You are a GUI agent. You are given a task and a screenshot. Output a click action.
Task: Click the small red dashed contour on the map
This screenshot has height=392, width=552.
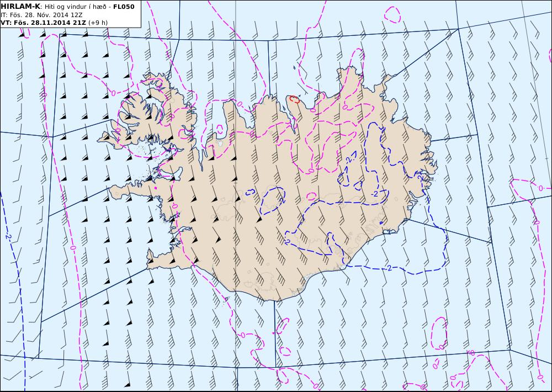[x=294, y=99]
